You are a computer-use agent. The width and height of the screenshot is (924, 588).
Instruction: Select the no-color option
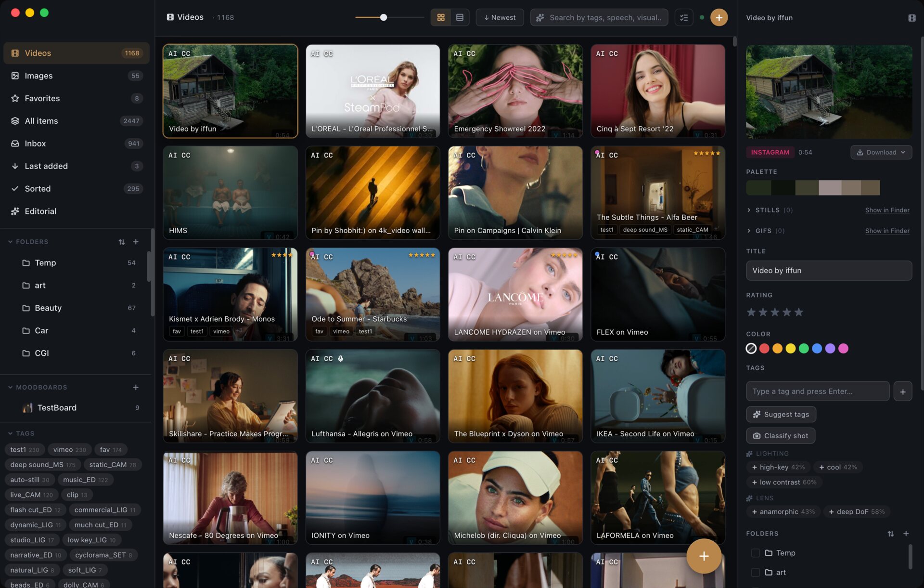coord(751,348)
